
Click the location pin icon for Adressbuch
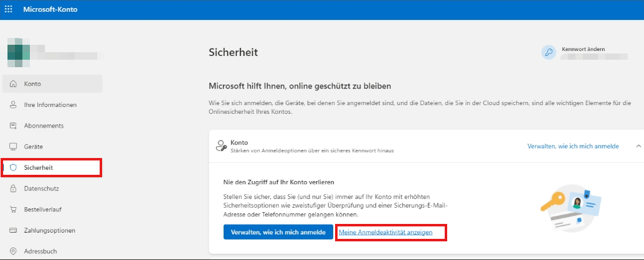13,251
